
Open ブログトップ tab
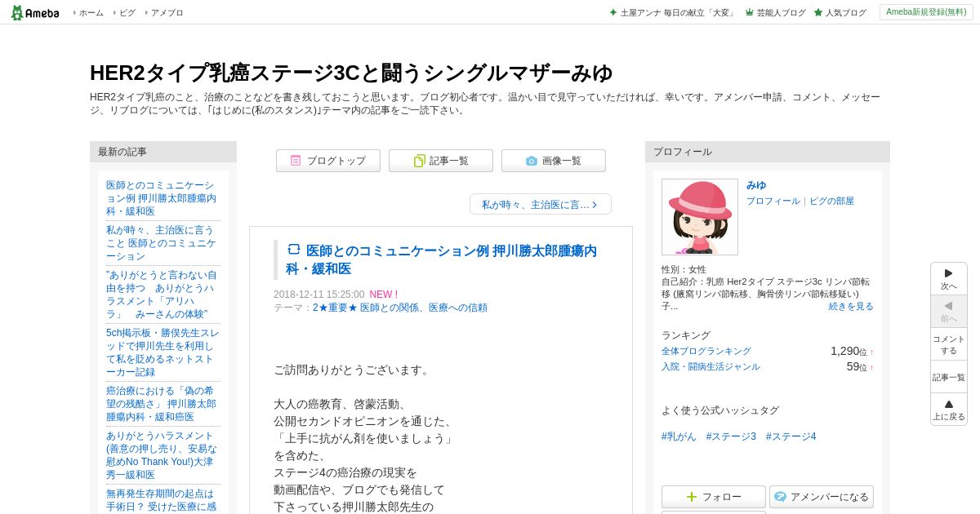pyautogui.click(x=328, y=161)
